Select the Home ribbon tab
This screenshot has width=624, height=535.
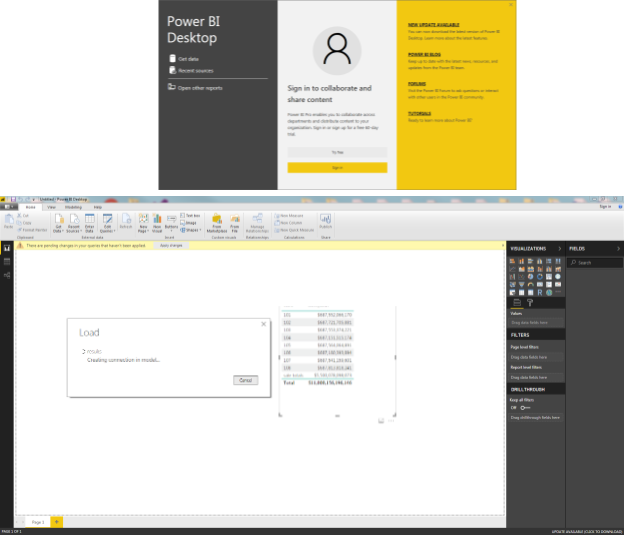tap(31, 207)
